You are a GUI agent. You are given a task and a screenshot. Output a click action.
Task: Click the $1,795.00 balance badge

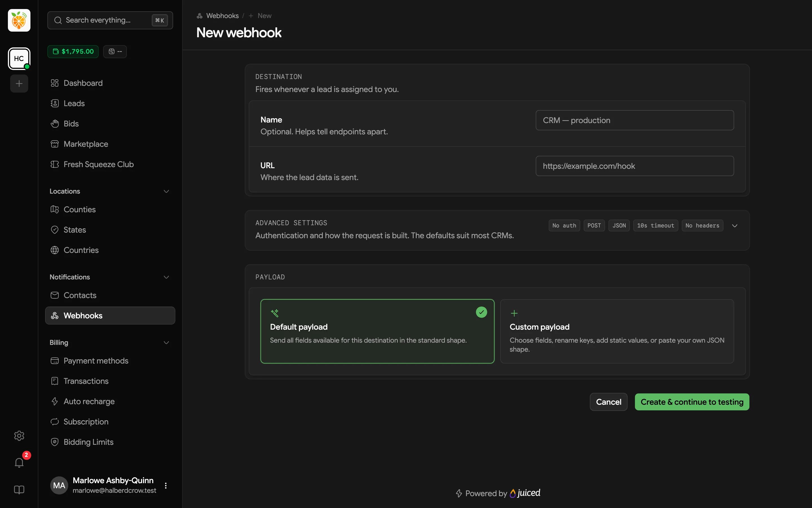[x=73, y=51]
